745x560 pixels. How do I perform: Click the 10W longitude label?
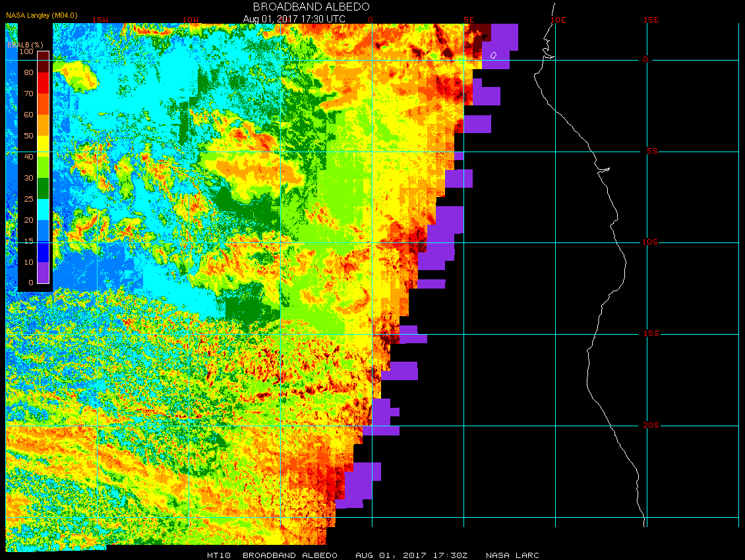[x=191, y=20]
